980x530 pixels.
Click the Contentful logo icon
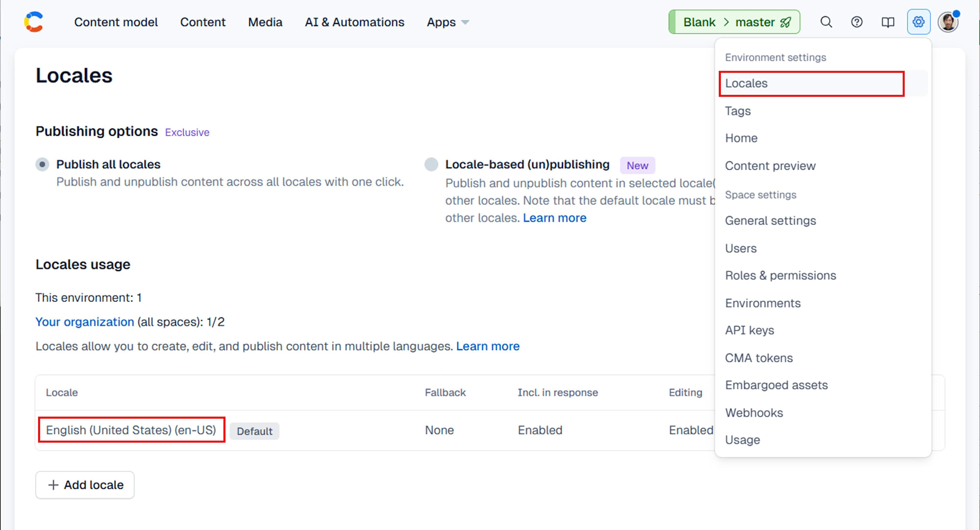click(34, 22)
